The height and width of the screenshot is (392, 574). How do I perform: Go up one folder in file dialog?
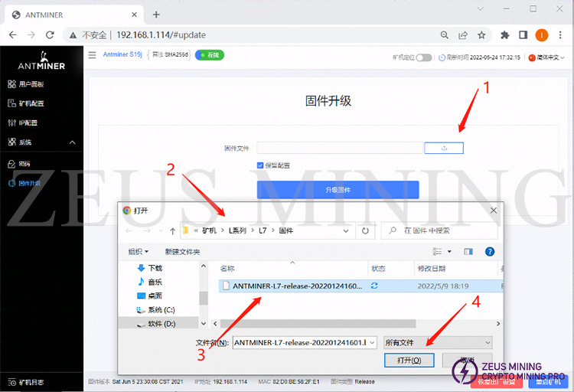pyautogui.click(x=172, y=230)
